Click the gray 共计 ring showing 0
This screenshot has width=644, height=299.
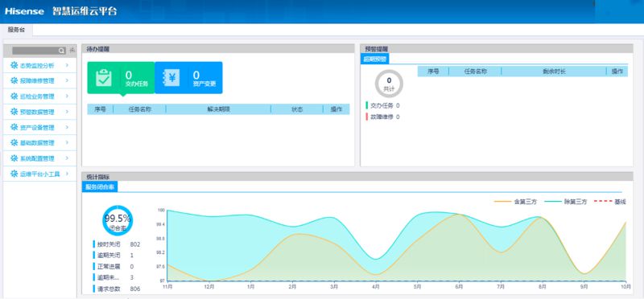(389, 84)
